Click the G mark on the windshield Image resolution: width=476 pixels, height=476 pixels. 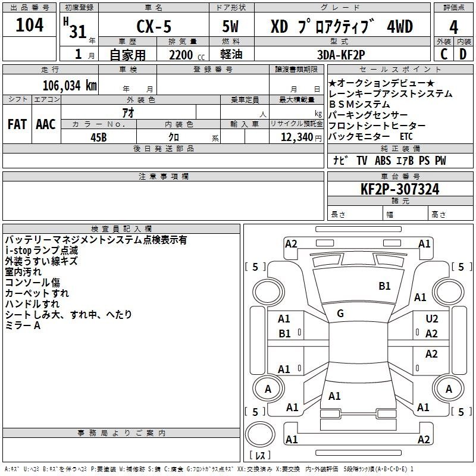point(340,314)
